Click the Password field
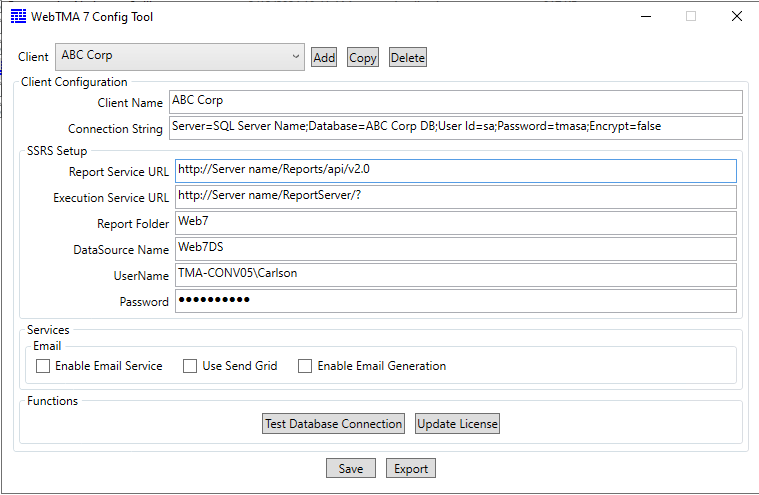Image resolution: width=759 pixels, height=495 pixels. (455, 301)
